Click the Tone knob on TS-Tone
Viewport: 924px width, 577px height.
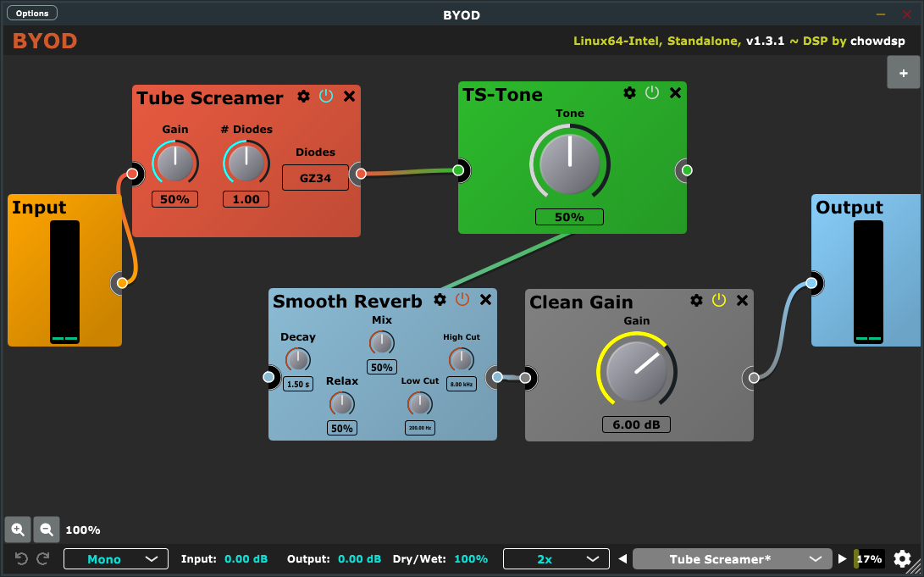(x=570, y=164)
